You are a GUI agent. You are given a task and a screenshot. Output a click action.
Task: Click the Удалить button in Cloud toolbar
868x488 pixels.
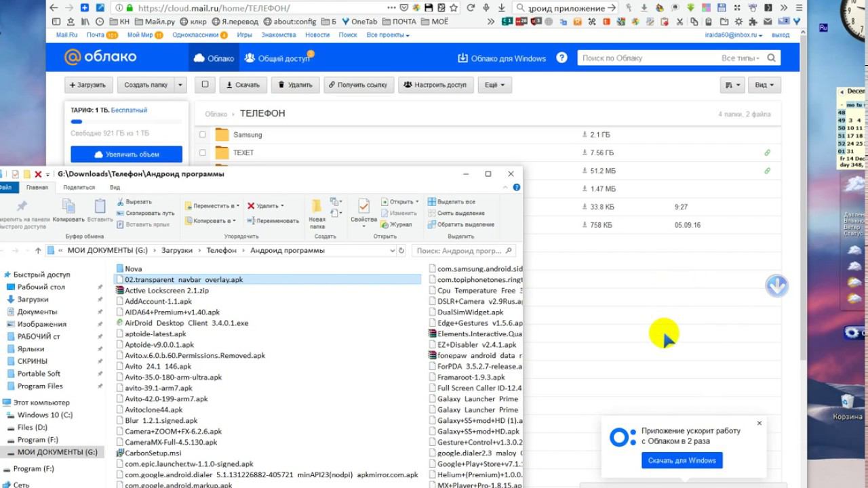(x=296, y=85)
